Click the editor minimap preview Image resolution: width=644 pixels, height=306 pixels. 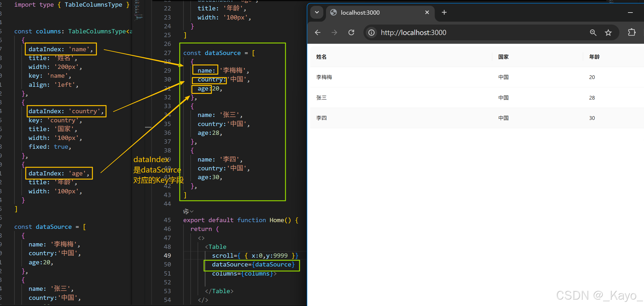[138, 11]
